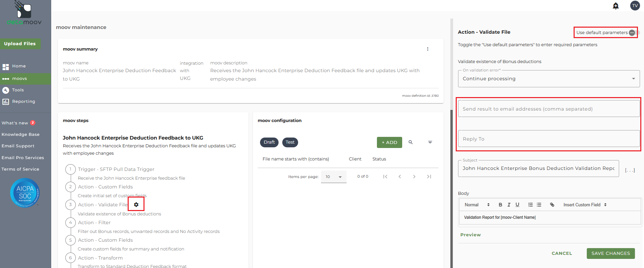
Task: Select Trigger - SFTP Pull Data Trigger step
Action: pos(116,169)
